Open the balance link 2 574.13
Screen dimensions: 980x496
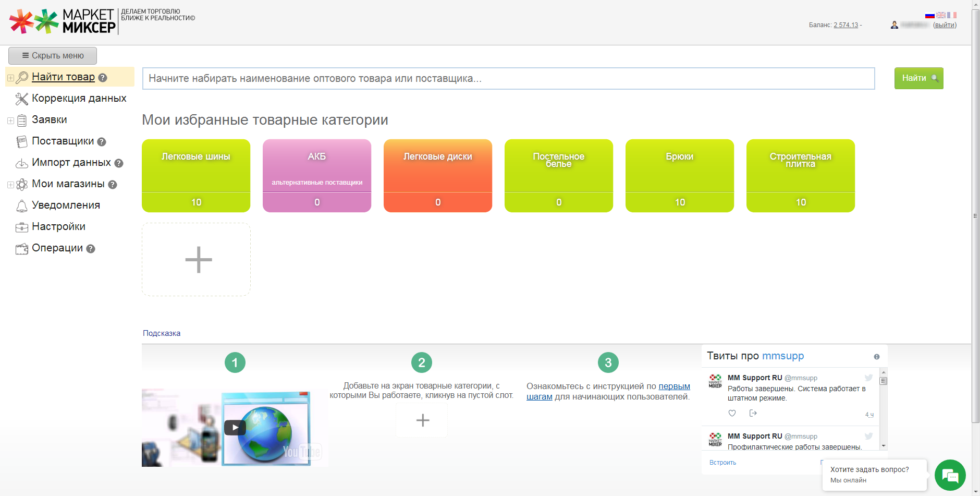[x=846, y=25]
